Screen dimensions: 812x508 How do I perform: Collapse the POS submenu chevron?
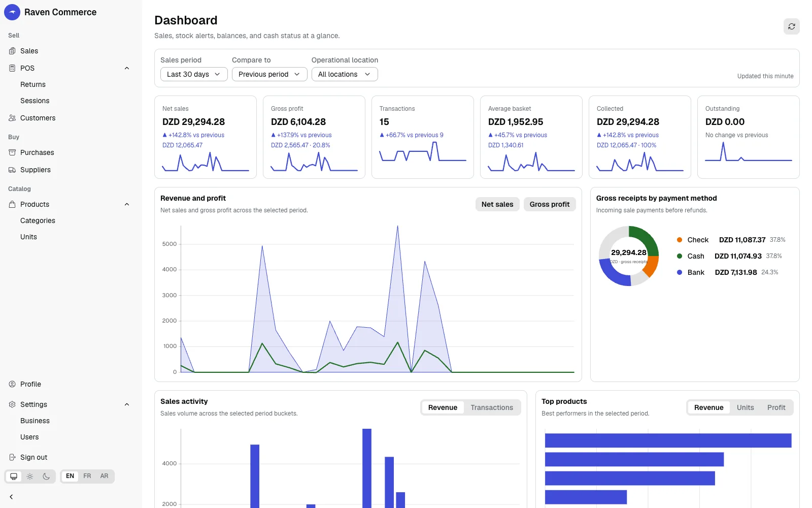[127, 68]
